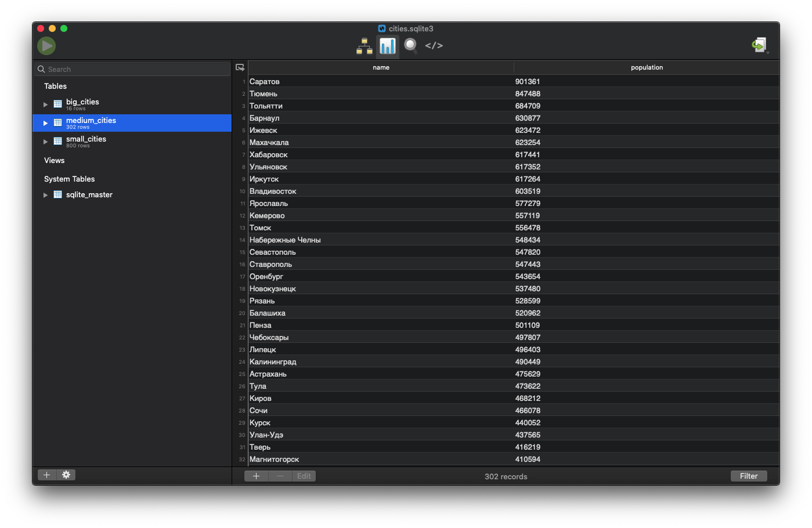Select the small_cities table
The width and height of the screenshot is (812, 528).
point(132,142)
